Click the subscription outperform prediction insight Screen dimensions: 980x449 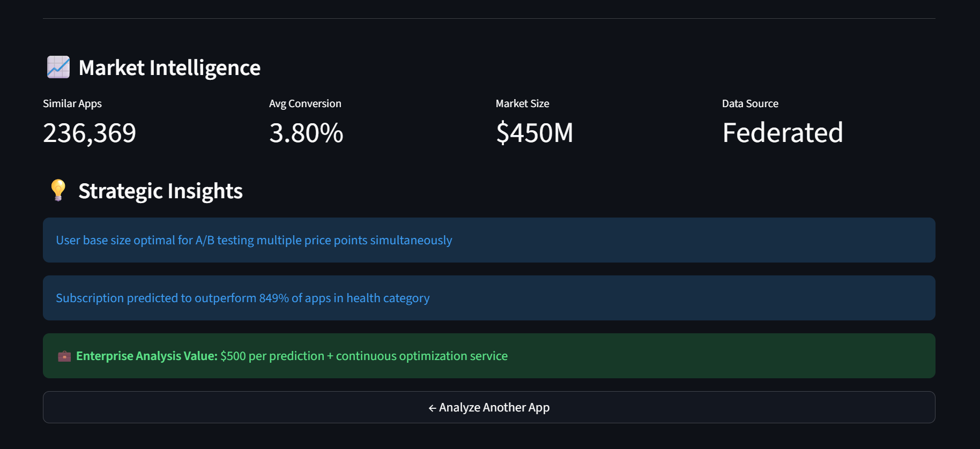pyautogui.click(x=243, y=298)
